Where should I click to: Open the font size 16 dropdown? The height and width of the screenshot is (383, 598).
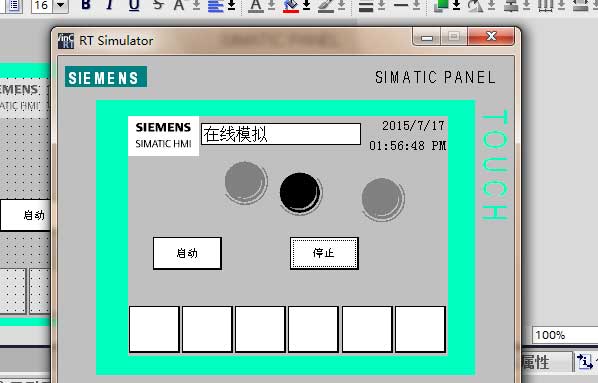coord(61,5)
